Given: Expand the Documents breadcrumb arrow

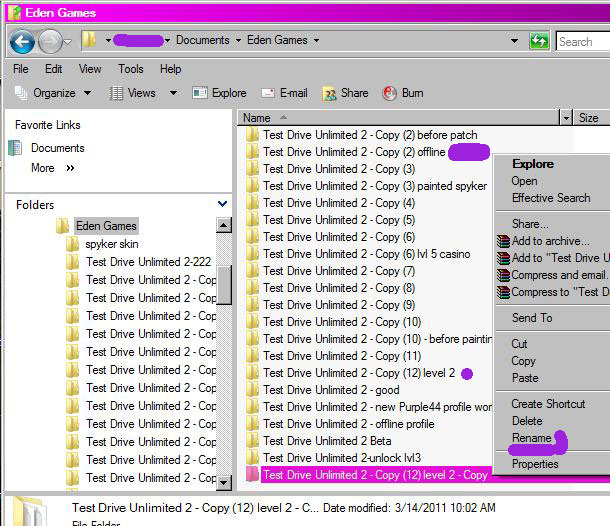Looking at the screenshot, I should pos(238,40).
